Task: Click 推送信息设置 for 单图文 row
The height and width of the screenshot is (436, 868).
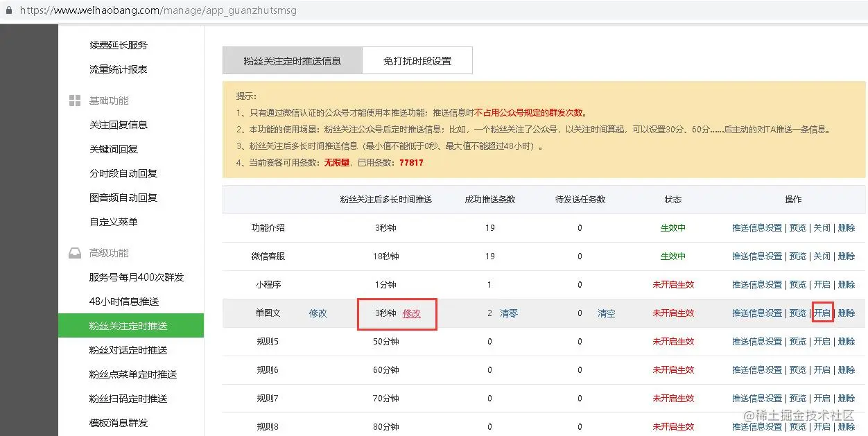Action: (757, 313)
